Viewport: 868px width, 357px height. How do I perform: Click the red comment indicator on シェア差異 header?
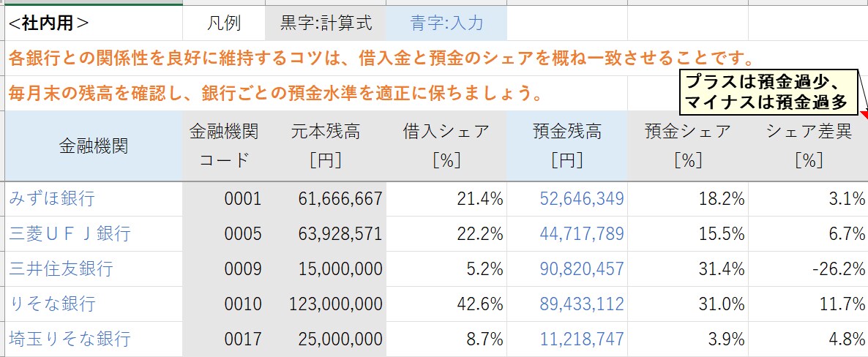click(x=864, y=115)
